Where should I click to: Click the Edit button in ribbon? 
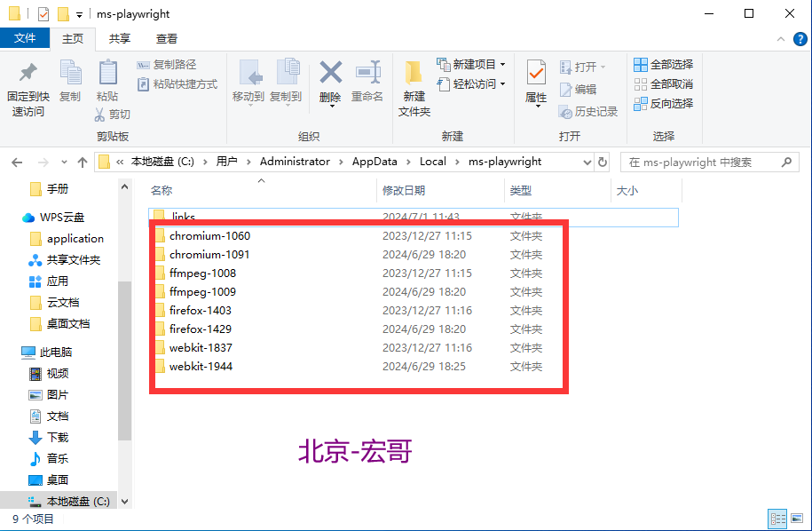click(578, 89)
